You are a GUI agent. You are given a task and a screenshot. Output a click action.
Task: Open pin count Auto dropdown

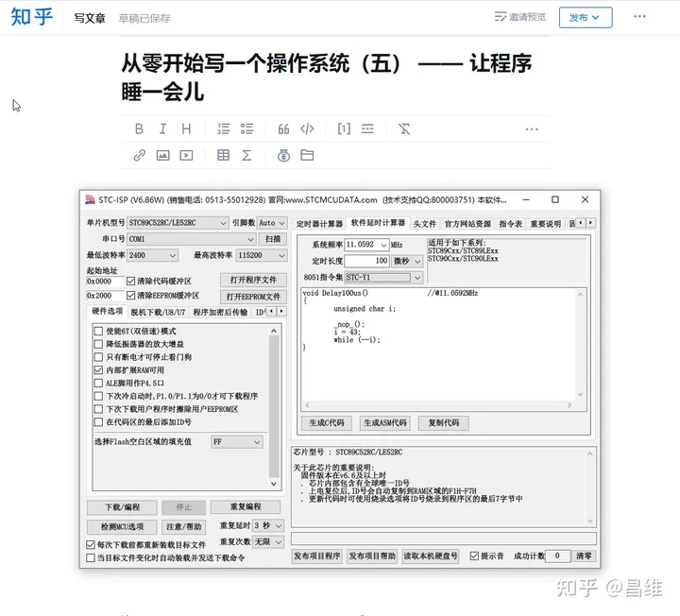coord(271,223)
